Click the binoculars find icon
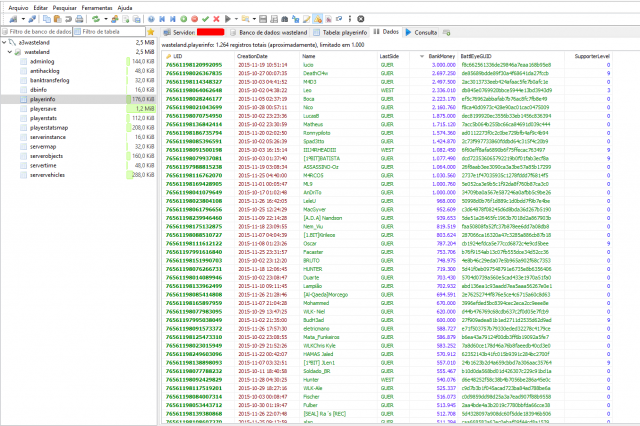 [x=284, y=19]
